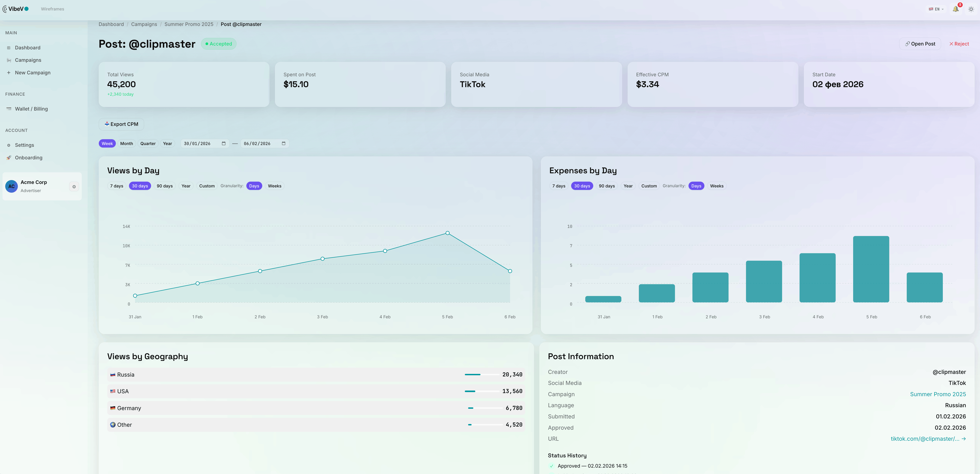This screenshot has height=474, width=980.
Task: Open the Summer Promo 2025 campaign link
Action: [937, 394]
